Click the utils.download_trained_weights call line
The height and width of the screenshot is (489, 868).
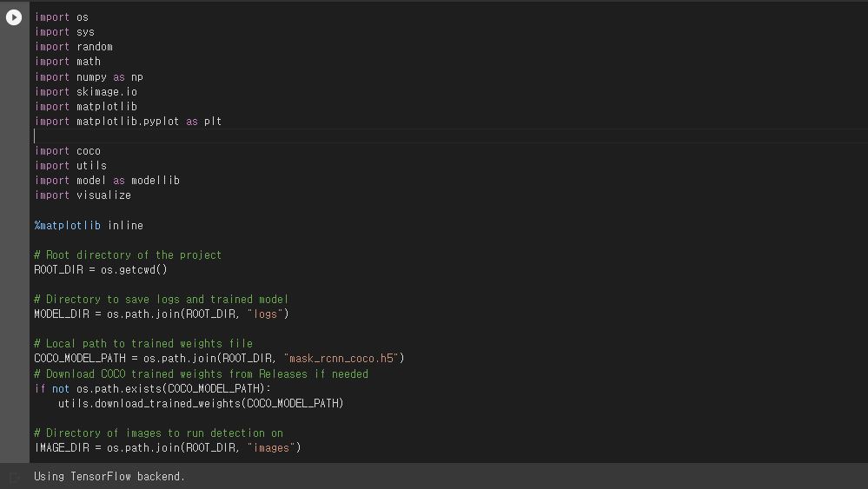click(x=201, y=403)
